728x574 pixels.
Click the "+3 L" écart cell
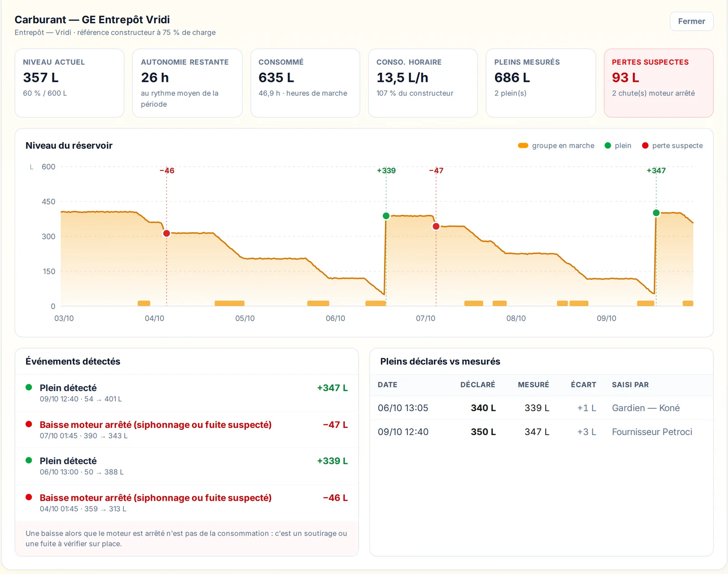click(586, 432)
